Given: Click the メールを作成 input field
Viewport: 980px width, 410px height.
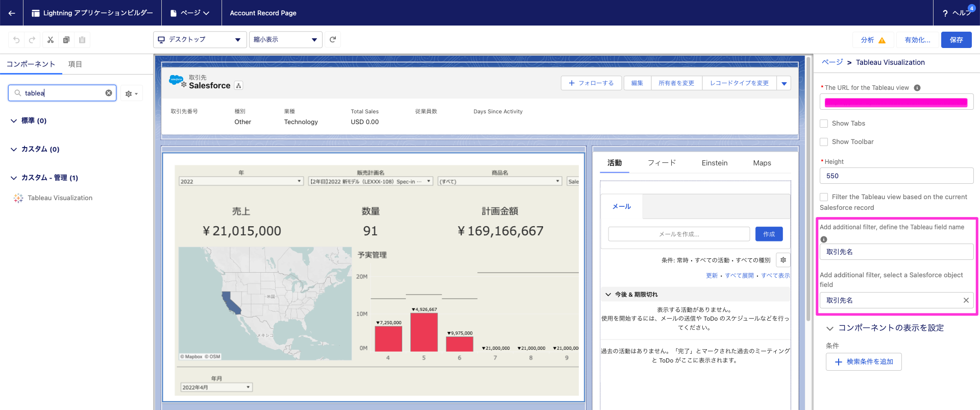Looking at the screenshot, I should pos(679,234).
